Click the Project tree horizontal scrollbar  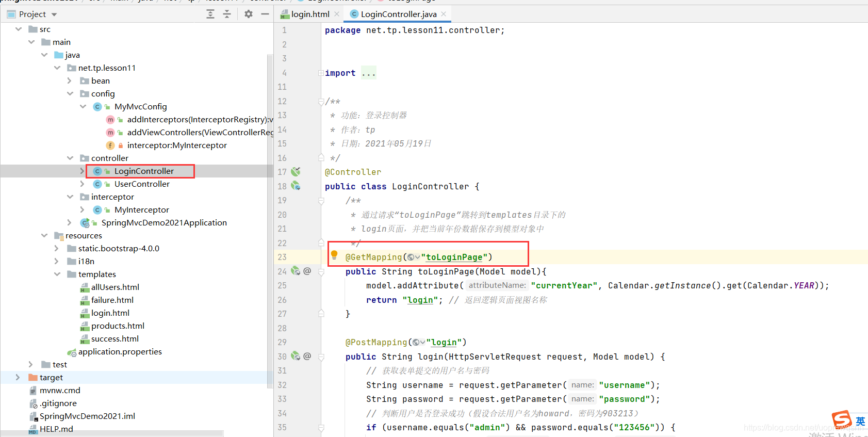[112, 433]
